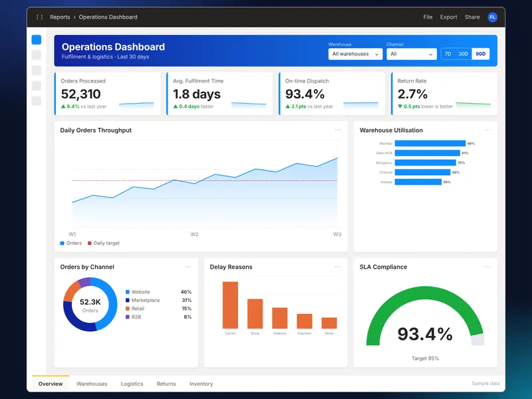The height and width of the screenshot is (399, 532).
Task: Open the On-time Dispatch card
Action: [x=332, y=94]
